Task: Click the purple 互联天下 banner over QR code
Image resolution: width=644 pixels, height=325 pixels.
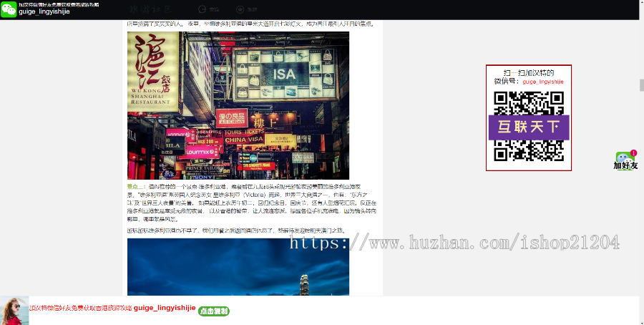Action: [529, 127]
